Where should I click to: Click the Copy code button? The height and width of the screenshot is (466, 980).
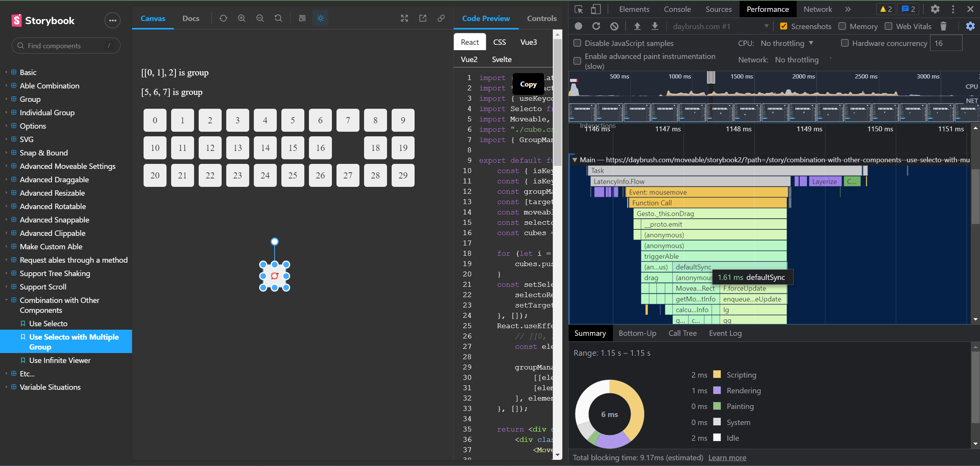click(528, 84)
